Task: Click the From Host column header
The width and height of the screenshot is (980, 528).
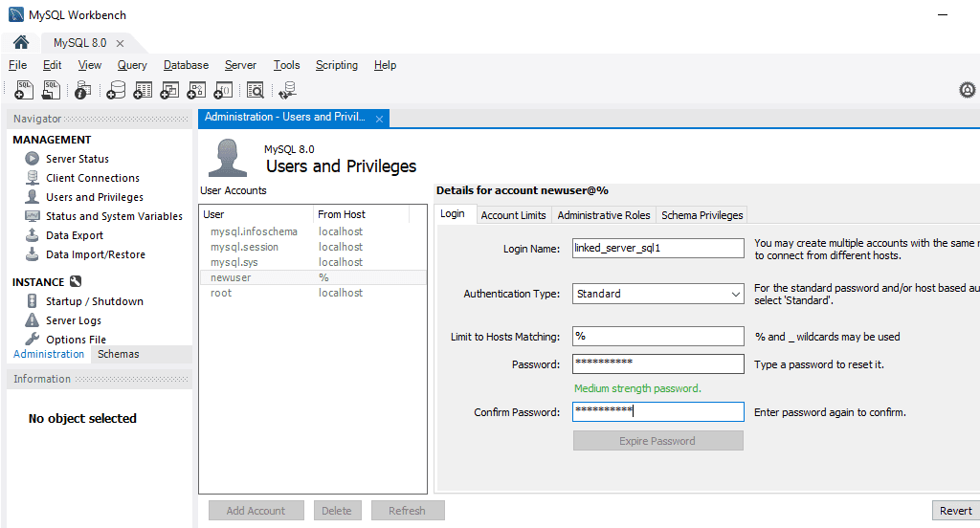Action: click(x=361, y=214)
